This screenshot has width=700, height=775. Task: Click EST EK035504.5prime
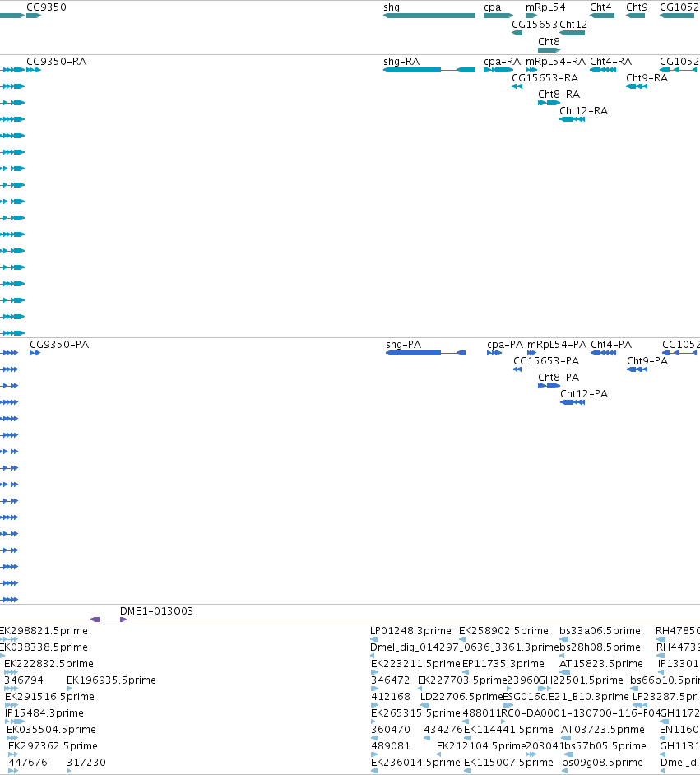point(51,730)
